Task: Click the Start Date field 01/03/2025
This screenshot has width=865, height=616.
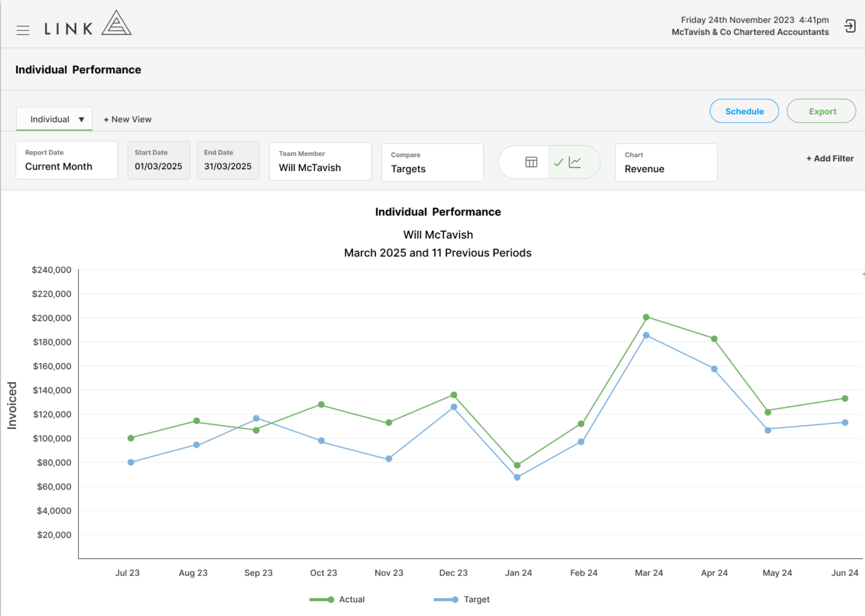Action: (x=159, y=160)
